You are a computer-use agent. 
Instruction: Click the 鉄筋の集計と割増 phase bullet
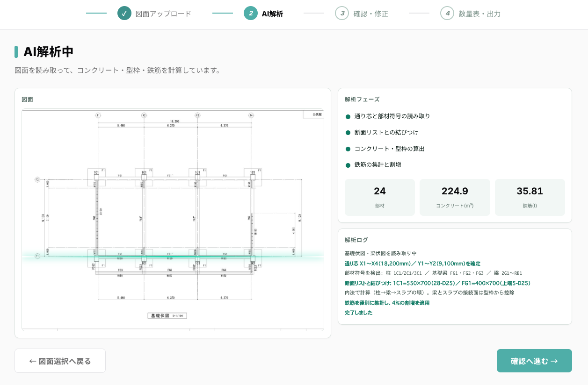[x=348, y=165]
